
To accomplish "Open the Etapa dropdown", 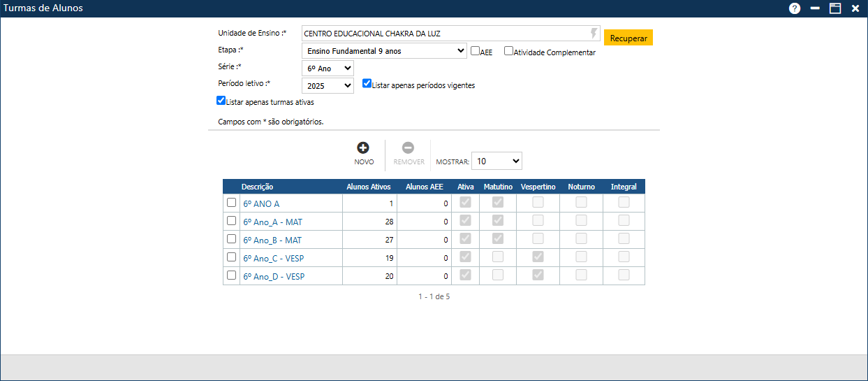I will tap(384, 51).
